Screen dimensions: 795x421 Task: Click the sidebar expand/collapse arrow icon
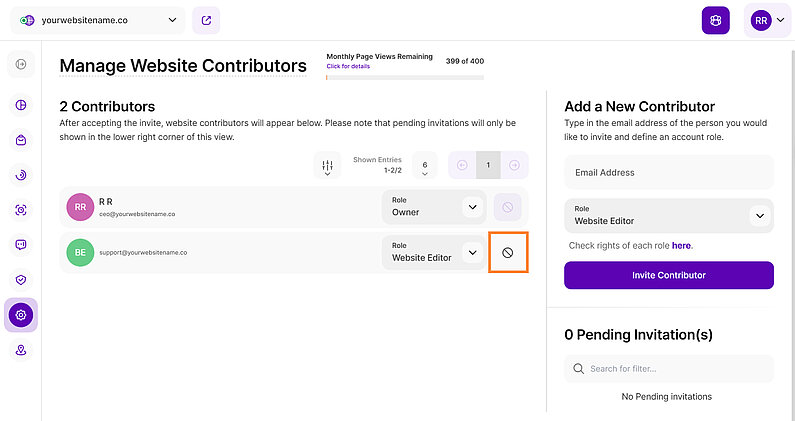20,65
